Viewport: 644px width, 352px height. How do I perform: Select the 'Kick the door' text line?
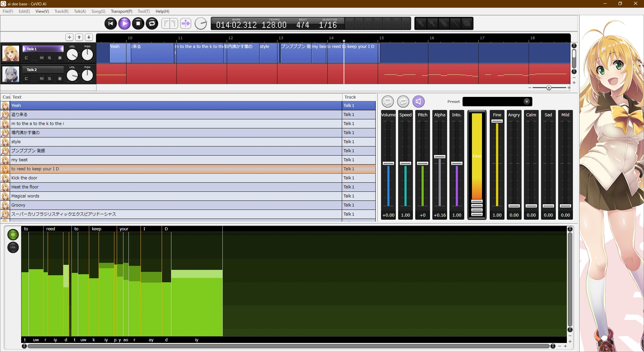pos(188,178)
